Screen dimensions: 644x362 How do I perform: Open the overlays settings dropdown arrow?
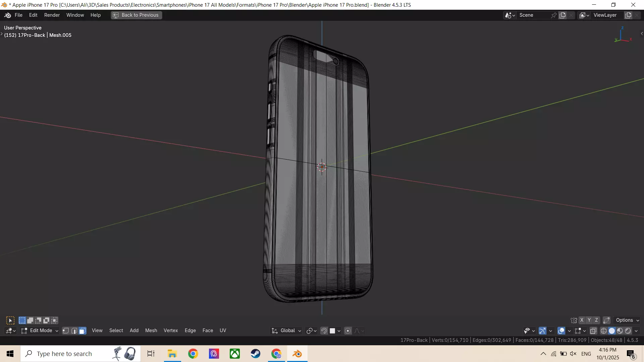(x=569, y=331)
